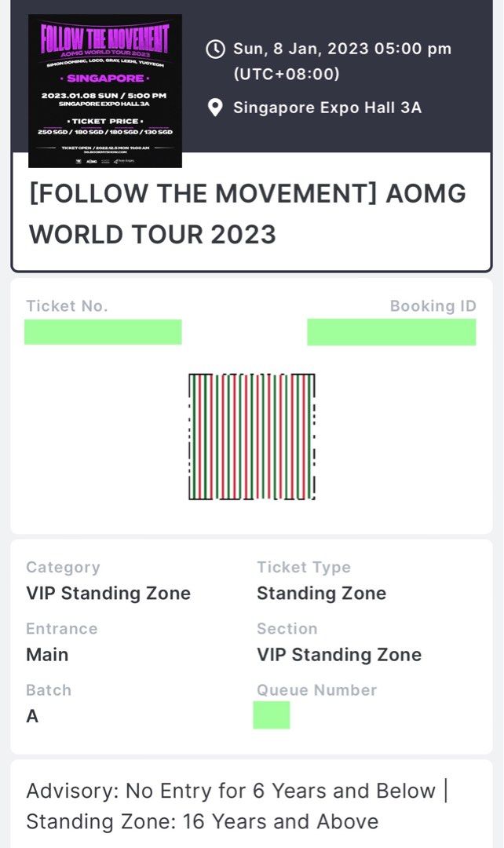Click the Section value VIP Standing Zone

coord(338,654)
